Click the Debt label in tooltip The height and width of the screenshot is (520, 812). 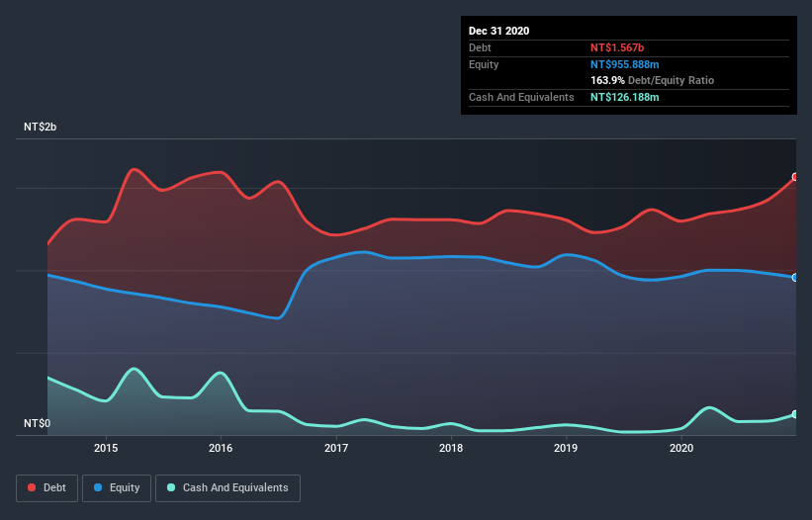click(x=480, y=47)
